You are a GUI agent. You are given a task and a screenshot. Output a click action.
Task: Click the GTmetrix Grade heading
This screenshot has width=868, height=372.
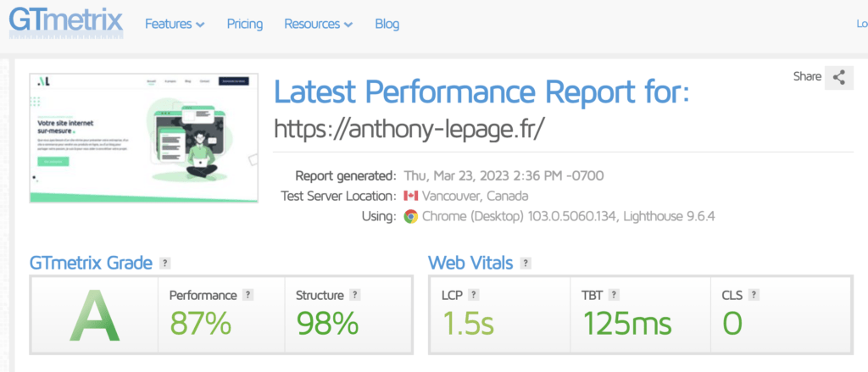(91, 264)
